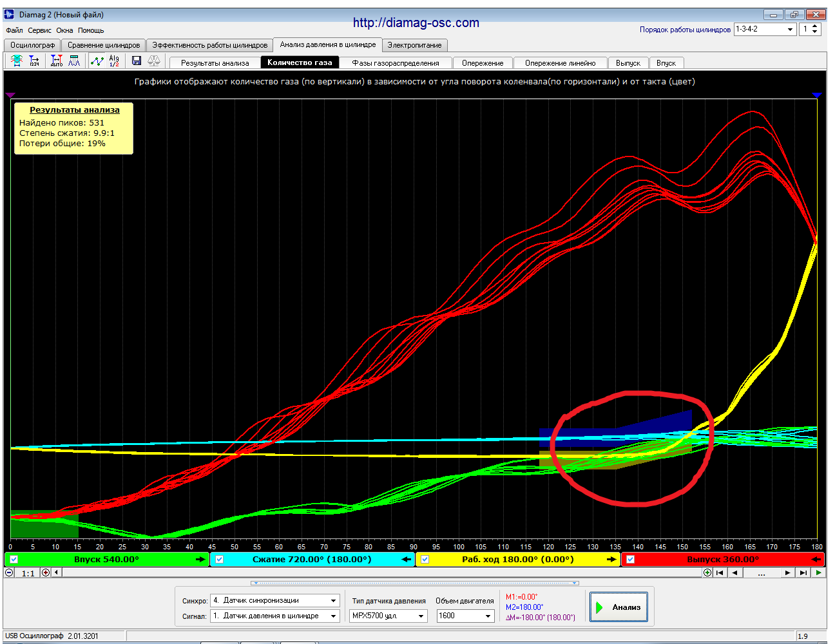835x644 pixels.
Task: Click the AUTO markers toolbar icon
Action: [57, 61]
